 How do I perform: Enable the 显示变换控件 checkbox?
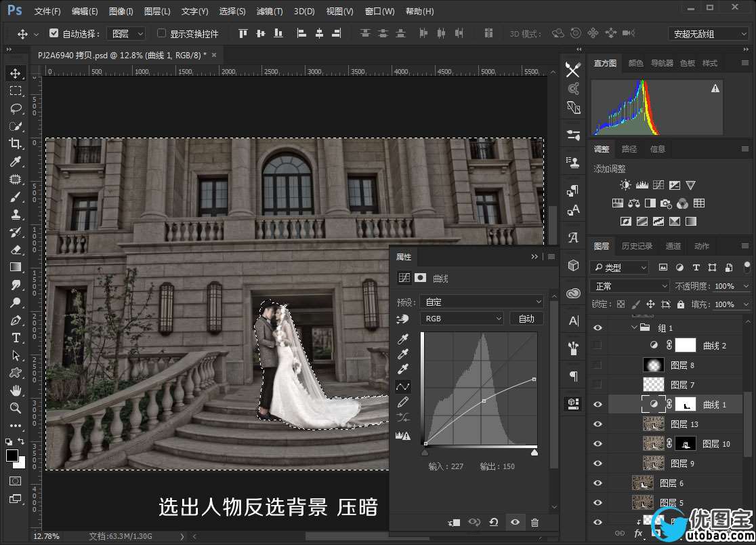(161, 33)
